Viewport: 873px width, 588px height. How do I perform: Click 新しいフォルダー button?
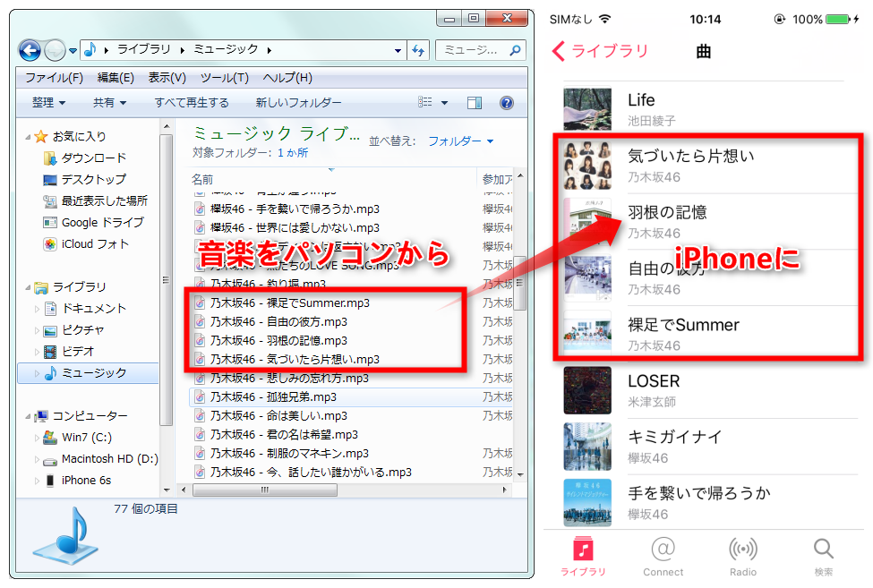[x=298, y=102]
